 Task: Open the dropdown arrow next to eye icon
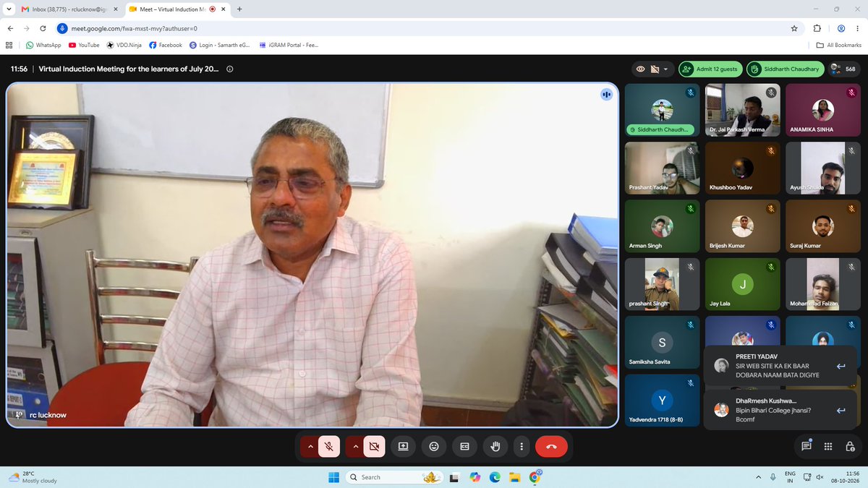pos(666,69)
